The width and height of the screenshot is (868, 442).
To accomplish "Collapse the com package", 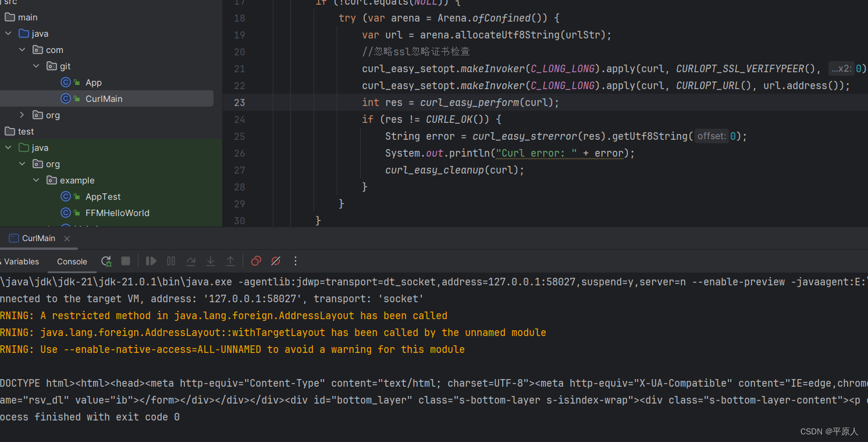I will (22, 50).
